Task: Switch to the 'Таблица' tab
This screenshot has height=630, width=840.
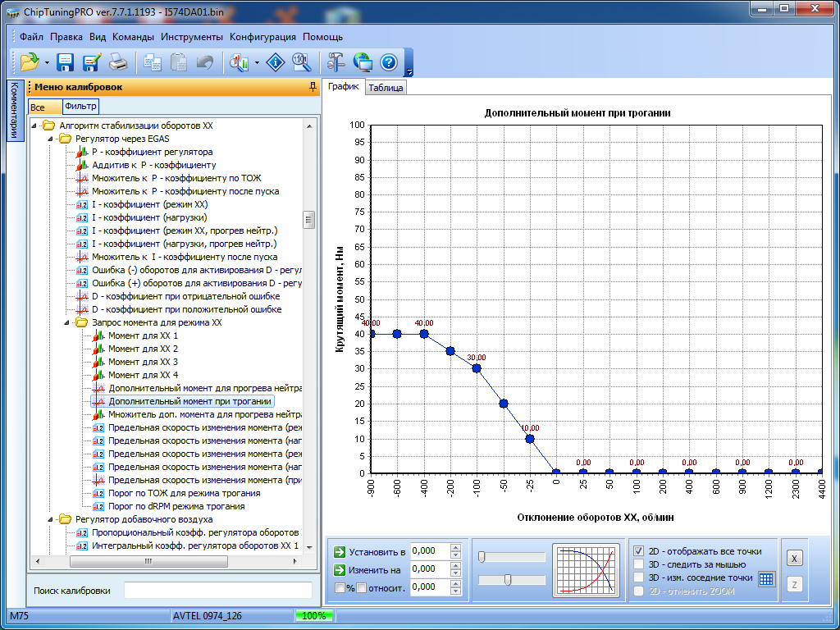Action: coord(386,88)
